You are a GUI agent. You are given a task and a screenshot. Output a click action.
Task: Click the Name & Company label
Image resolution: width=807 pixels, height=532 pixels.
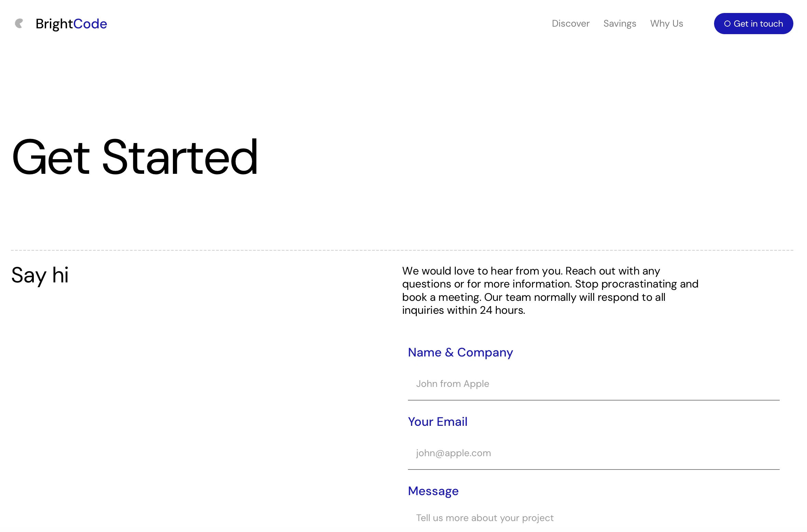click(460, 352)
